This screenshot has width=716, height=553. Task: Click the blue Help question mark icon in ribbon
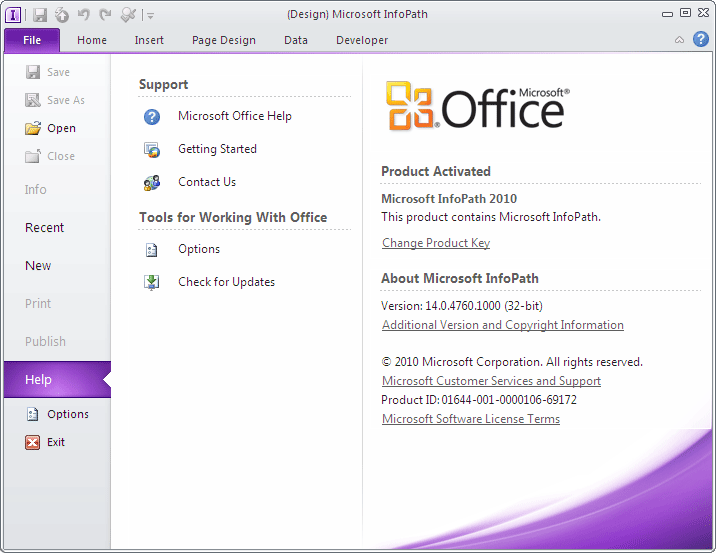coord(700,39)
